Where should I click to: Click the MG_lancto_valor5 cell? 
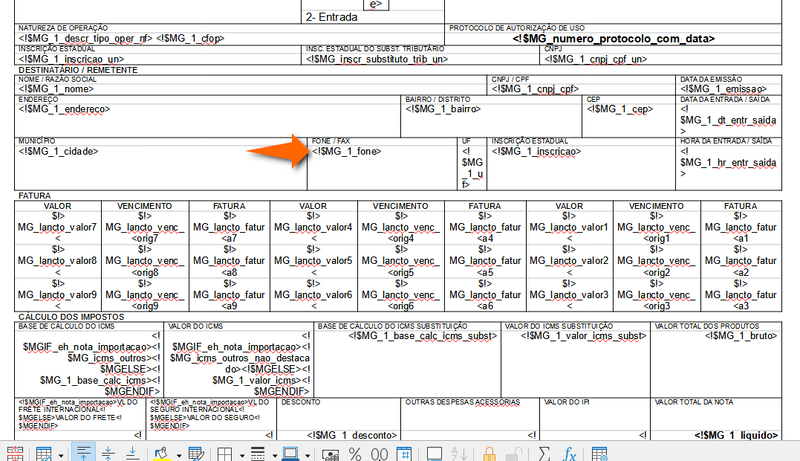point(313,261)
